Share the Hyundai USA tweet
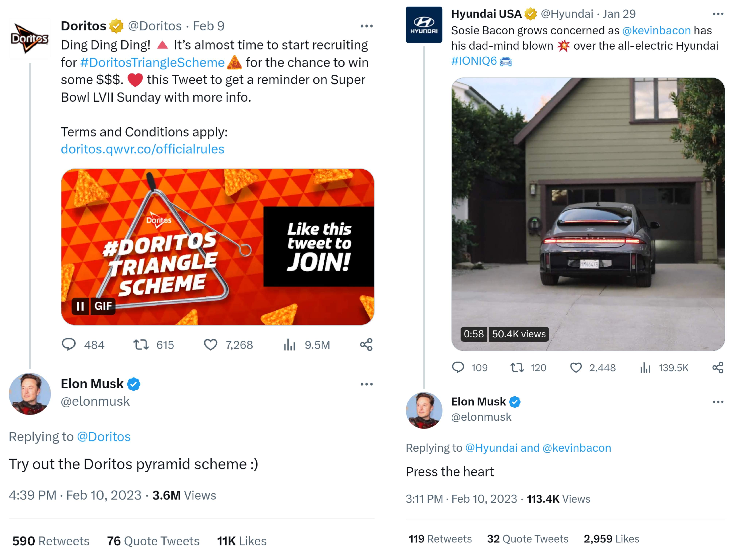This screenshot has width=747, height=560. tap(718, 367)
